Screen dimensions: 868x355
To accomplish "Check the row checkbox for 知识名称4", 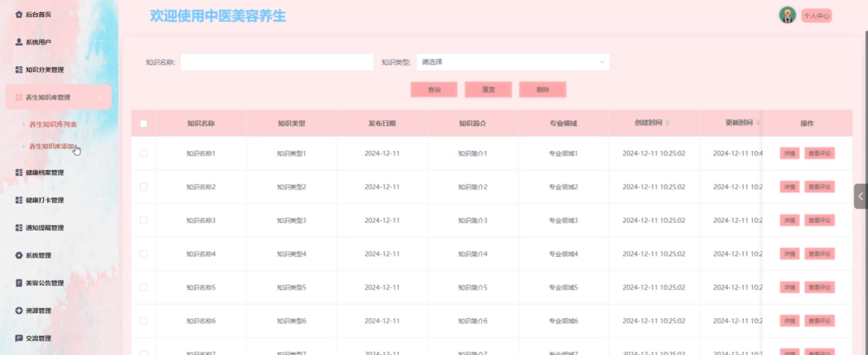I will pyautogui.click(x=144, y=254).
